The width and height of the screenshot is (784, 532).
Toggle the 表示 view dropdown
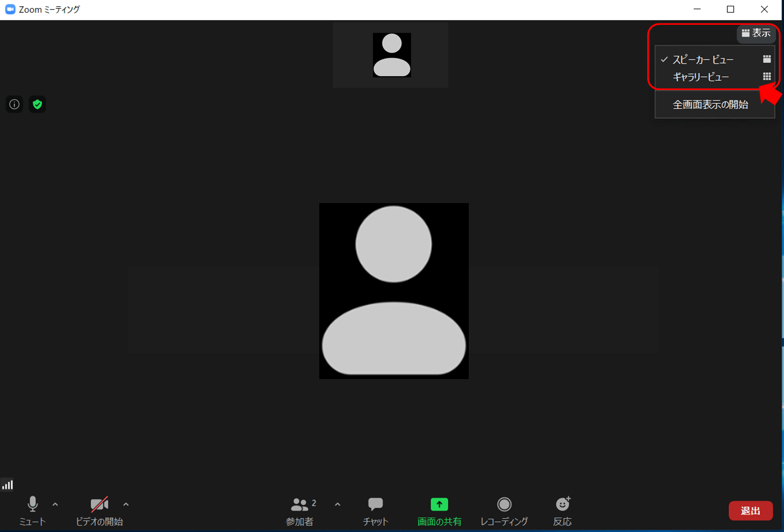coord(756,33)
